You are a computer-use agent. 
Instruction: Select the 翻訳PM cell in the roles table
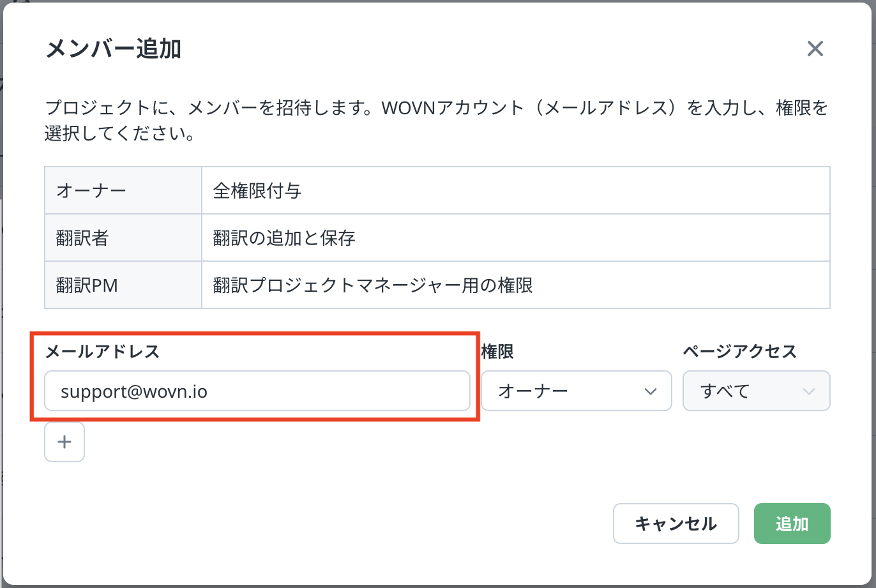click(123, 285)
